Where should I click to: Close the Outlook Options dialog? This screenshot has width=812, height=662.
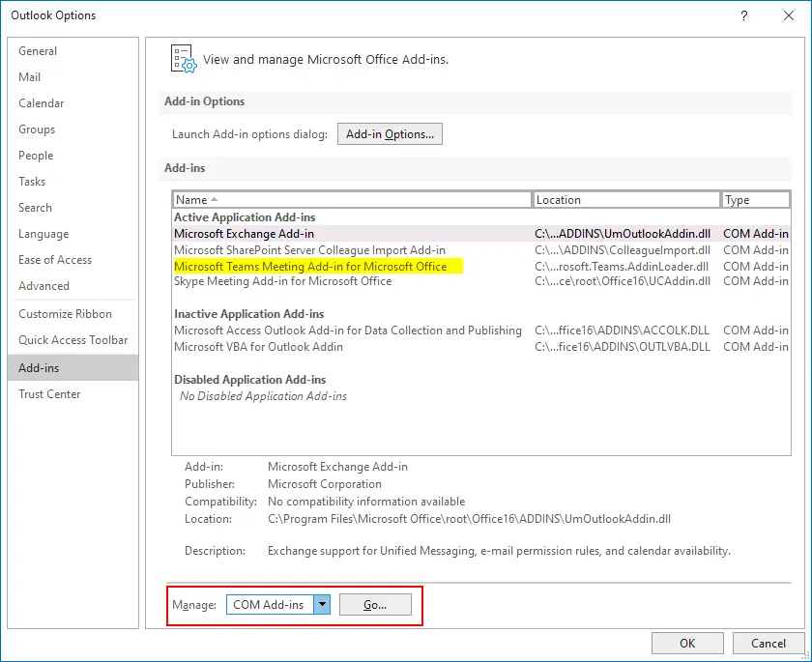point(789,15)
